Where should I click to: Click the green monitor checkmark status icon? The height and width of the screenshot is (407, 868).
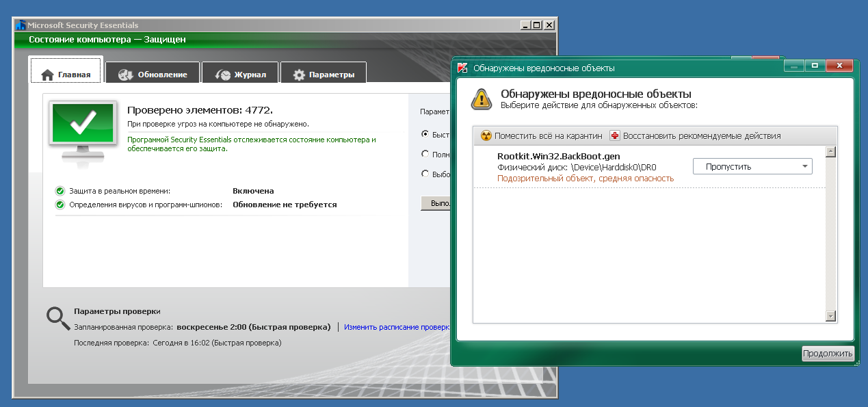click(83, 129)
